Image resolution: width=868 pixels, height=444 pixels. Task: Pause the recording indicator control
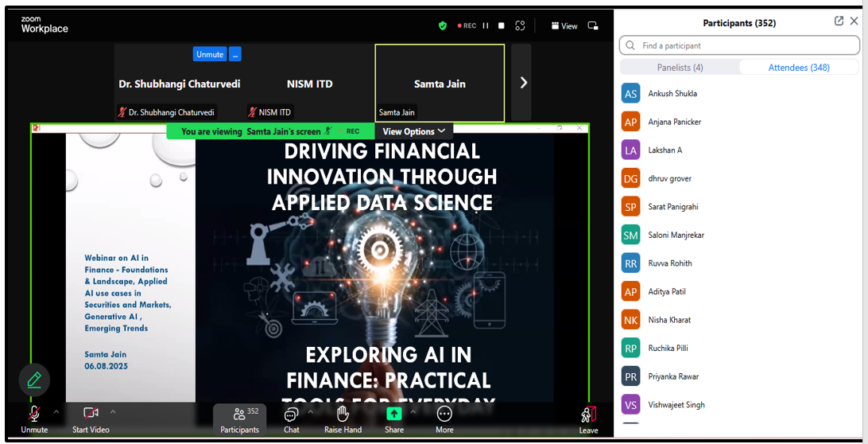pyautogui.click(x=486, y=25)
